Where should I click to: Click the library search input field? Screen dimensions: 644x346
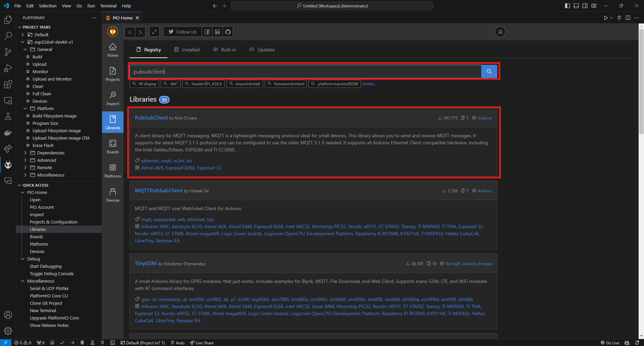[305, 71]
